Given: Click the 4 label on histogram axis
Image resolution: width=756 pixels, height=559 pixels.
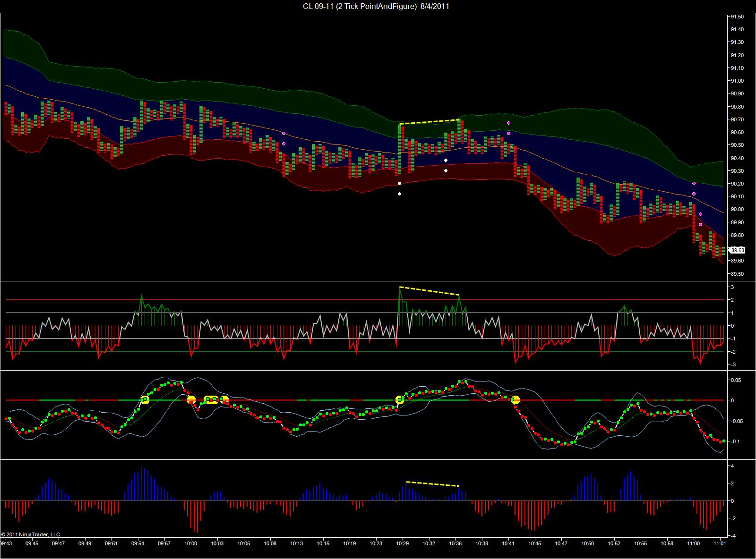Looking at the screenshot, I should [732, 466].
